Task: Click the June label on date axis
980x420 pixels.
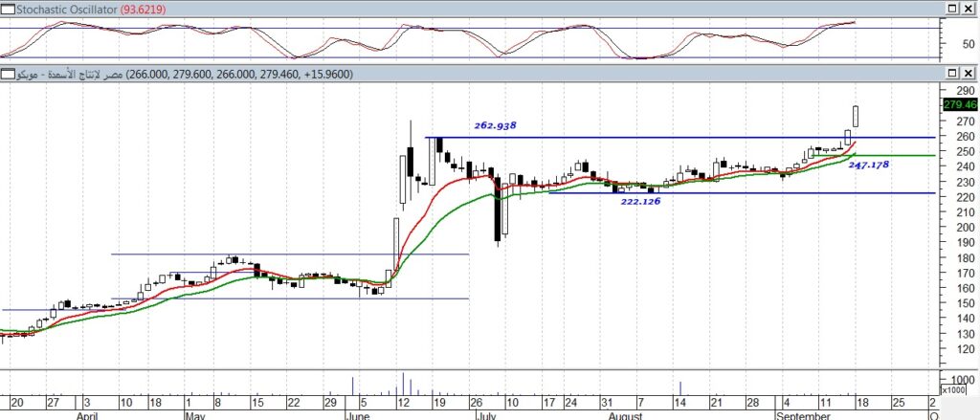Action: [x=358, y=416]
